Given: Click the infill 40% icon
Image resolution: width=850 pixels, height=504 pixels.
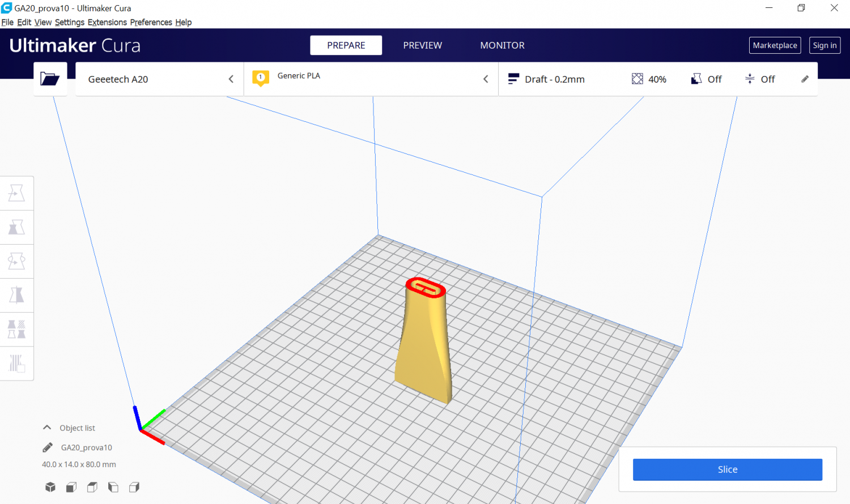Looking at the screenshot, I should click(x=637, y=79).
